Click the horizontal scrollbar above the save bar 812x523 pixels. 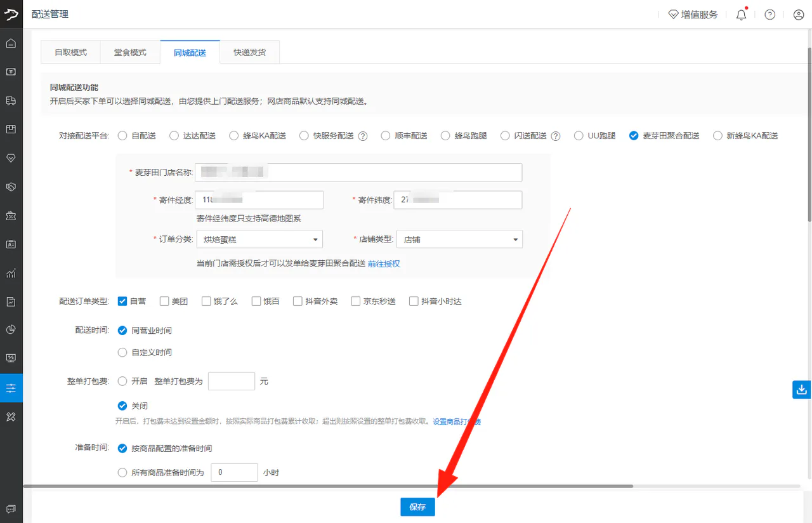tap(328, 486)
